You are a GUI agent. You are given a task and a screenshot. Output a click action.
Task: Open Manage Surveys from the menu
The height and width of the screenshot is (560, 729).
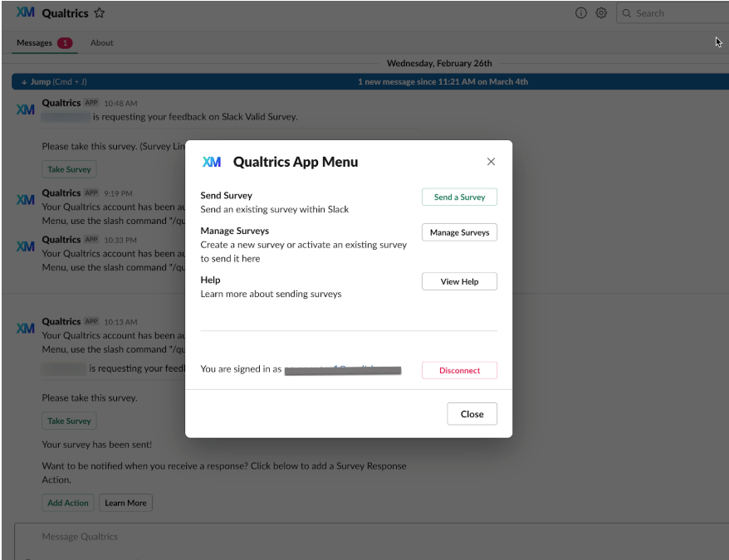point(459,232)
